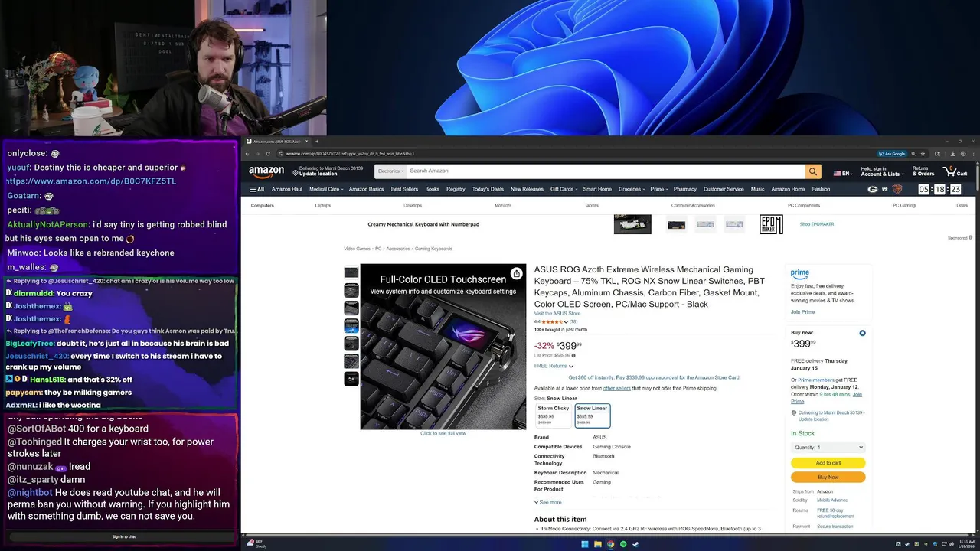
Task: Click the share icon on product image
Action: pos(517,273)
